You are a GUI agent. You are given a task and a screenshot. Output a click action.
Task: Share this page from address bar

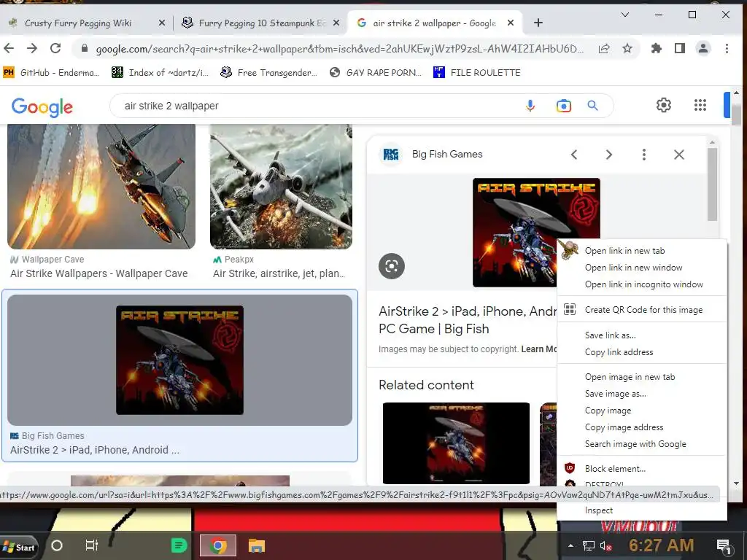tap(604, 48)
